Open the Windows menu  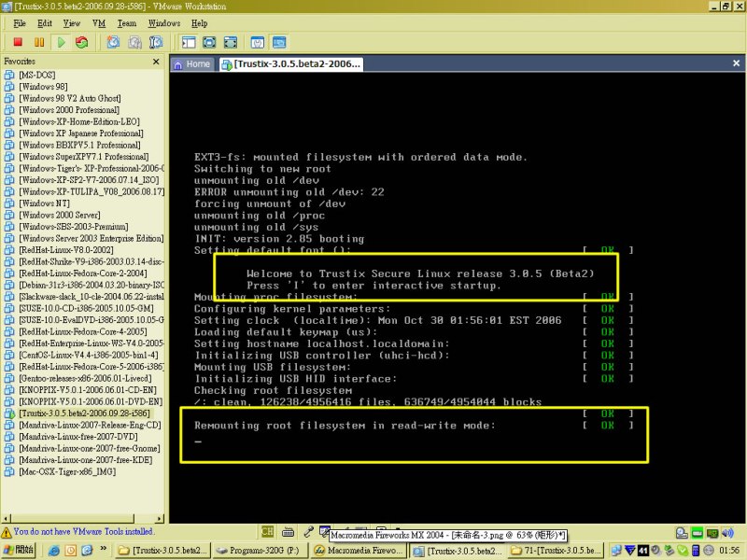click(x=164, y=23)
